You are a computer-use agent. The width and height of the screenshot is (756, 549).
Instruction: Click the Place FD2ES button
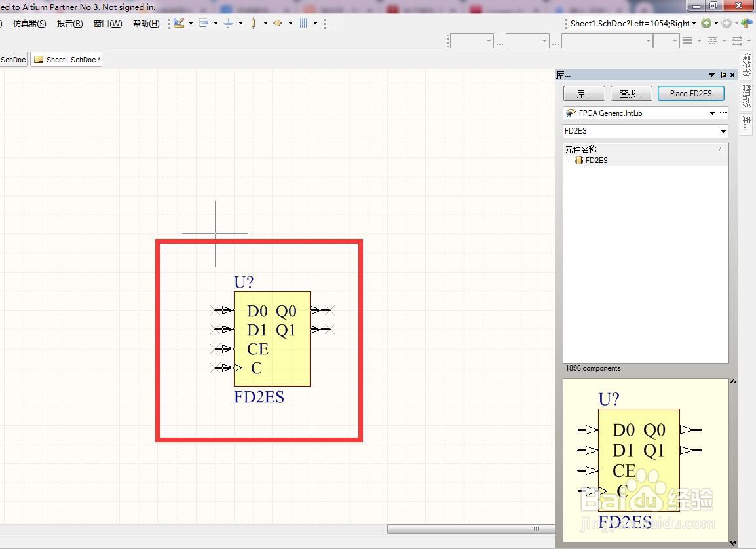tap(691, 94)
